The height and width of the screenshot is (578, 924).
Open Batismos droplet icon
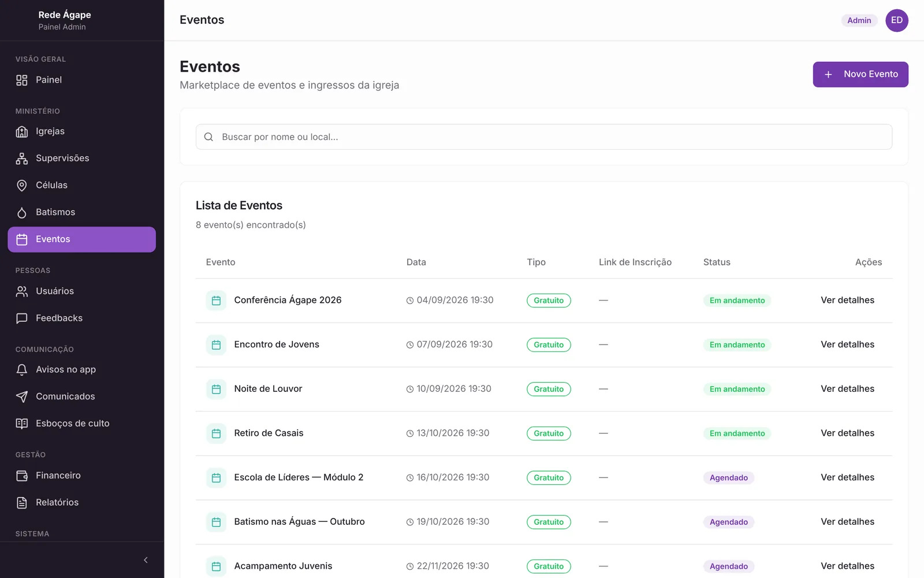[22, 213]
